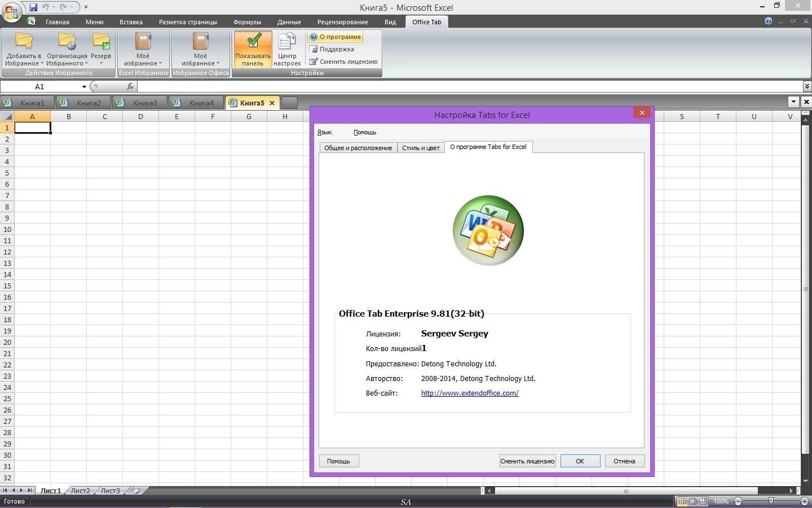Expand the formula bar

pyautogui.click(x=807, y=86)
